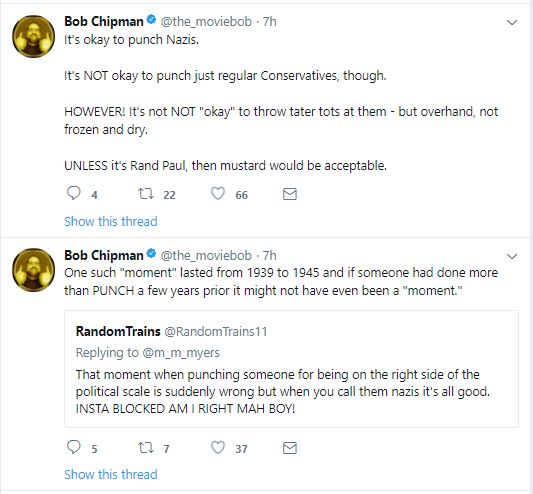The image size is (533, 494).
Task: Open the first tweet's options chevron
Action: coord(512,23)
